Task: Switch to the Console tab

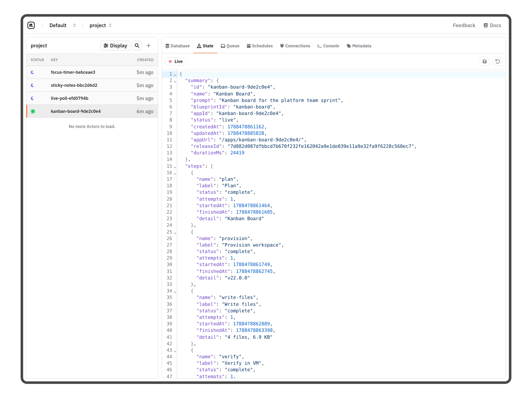Action: point(328,46)
